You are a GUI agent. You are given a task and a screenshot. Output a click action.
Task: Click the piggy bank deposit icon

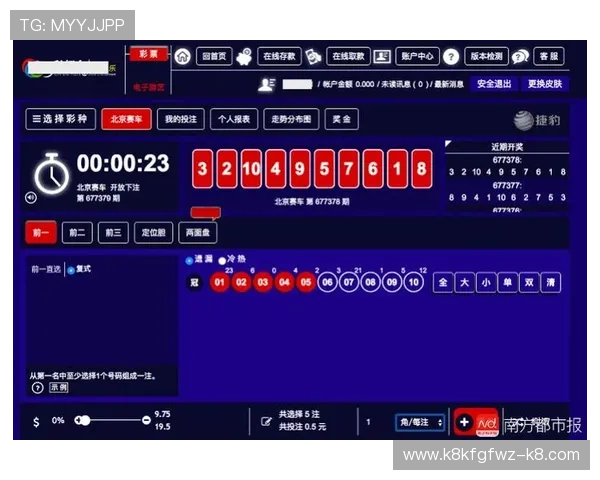[x=245, y=57]
